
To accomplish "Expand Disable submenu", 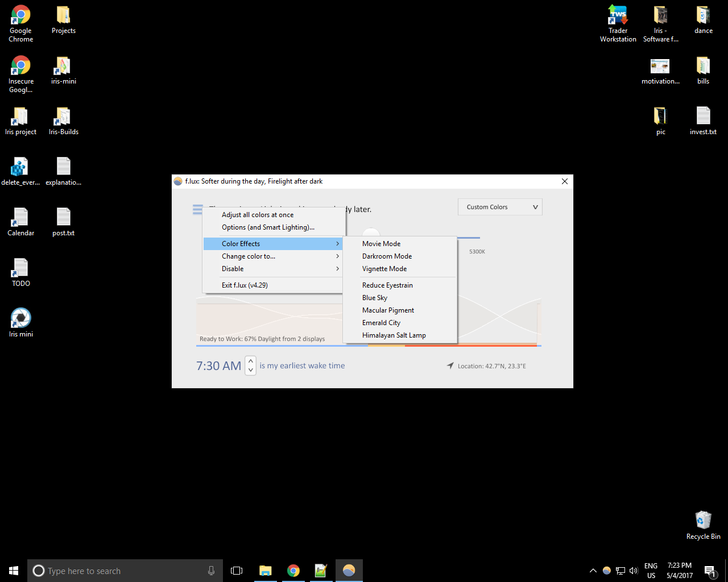I will tap(273, 269).
